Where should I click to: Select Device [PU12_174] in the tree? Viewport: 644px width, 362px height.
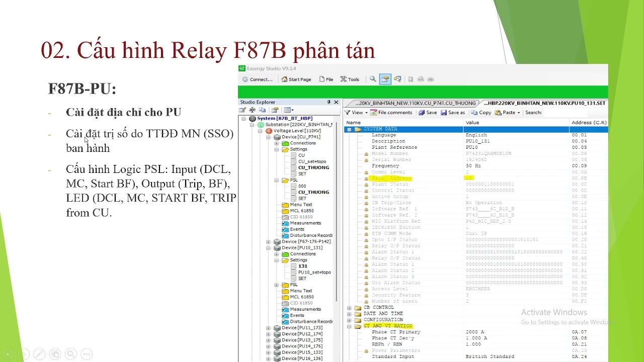(x=302, y=334)
